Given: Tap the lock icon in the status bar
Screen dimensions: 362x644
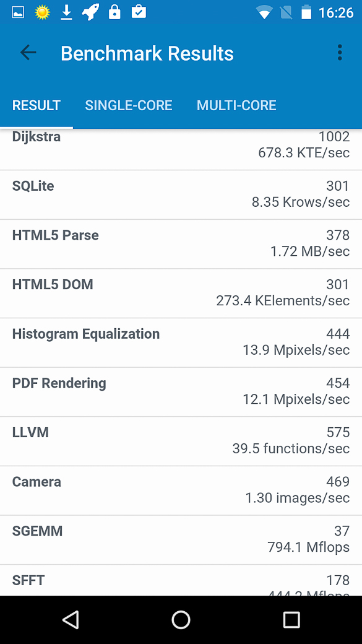Looking at the screenshot, I should (114, 12).
